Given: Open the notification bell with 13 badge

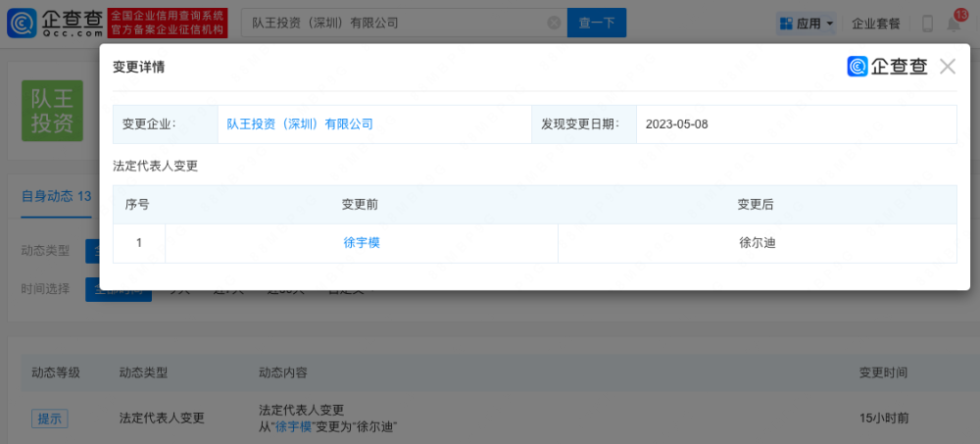Looking at the screenshot, I should tap(955, 24).
